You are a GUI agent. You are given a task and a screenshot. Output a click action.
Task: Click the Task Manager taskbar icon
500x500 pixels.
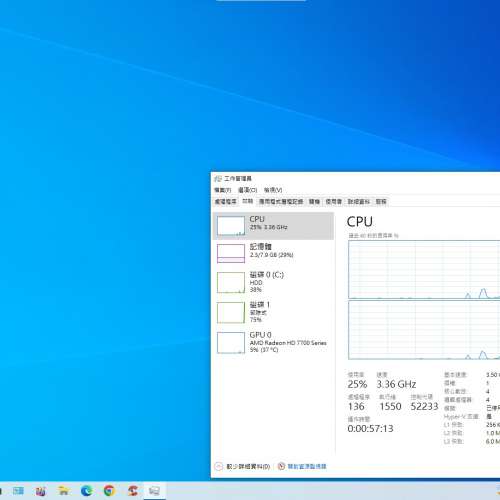click(155, 491)
